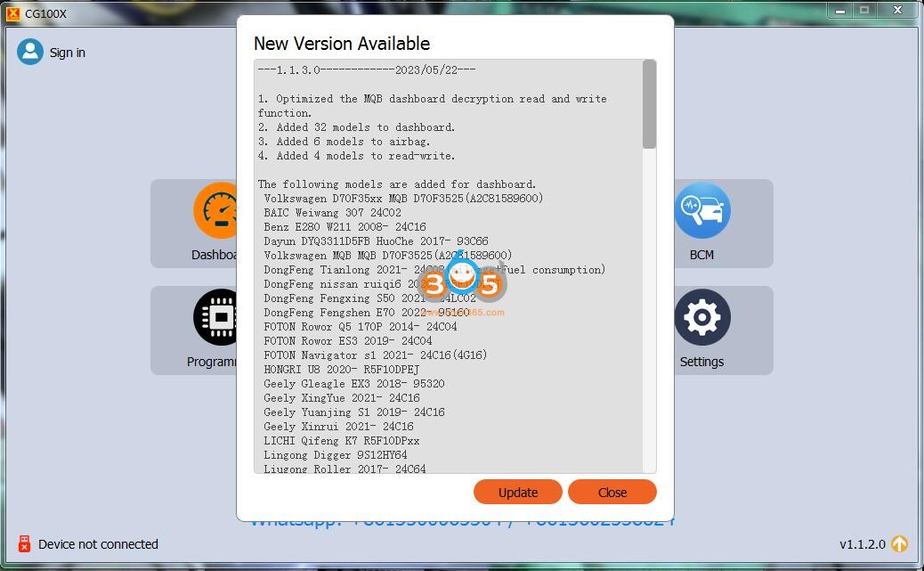Viewport: 924px width, 571px height.
Task: Click the 'DongFeng Fengshen E70' entry
Action: (x=367, y=312)
